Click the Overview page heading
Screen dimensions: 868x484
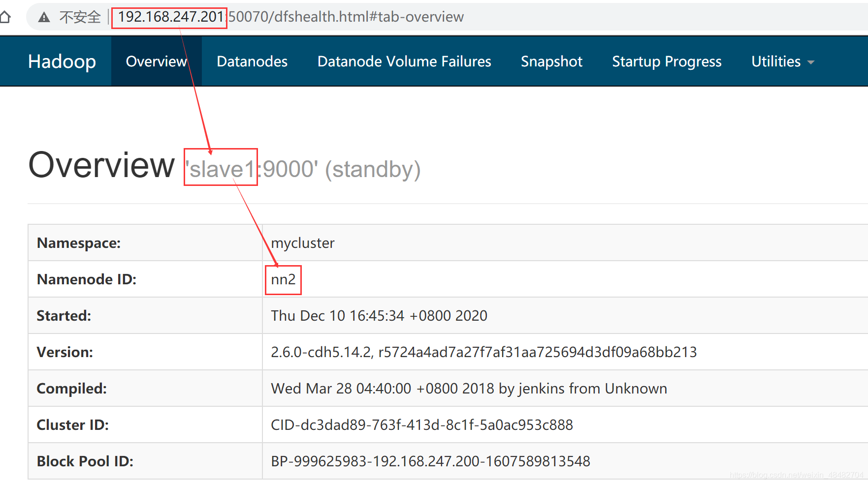pos(101,165)
